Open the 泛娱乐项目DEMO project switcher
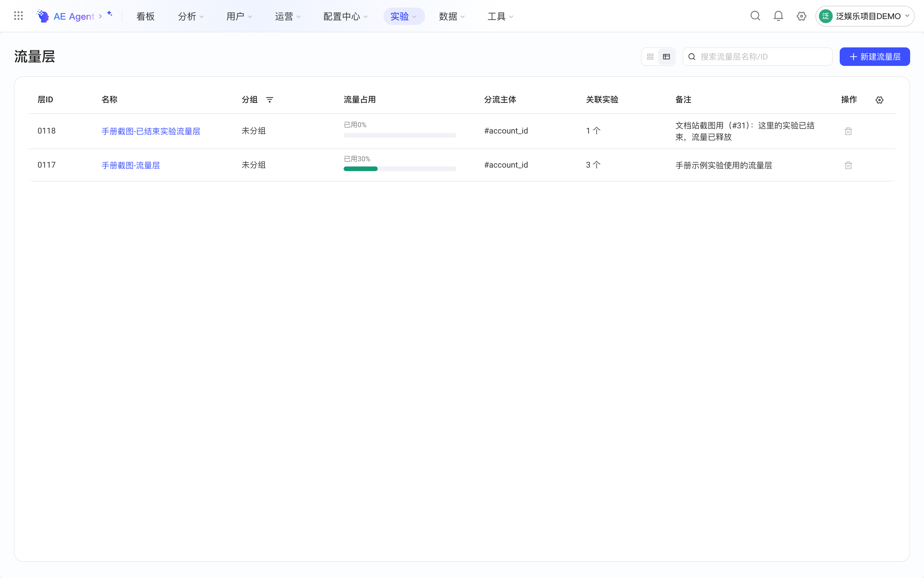This screenshot has width=924, height=578. [x=865, y=16]
